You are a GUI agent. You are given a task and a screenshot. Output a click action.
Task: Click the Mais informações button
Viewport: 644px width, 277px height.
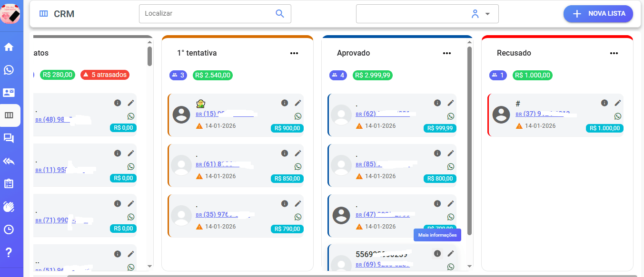(437, 235)
